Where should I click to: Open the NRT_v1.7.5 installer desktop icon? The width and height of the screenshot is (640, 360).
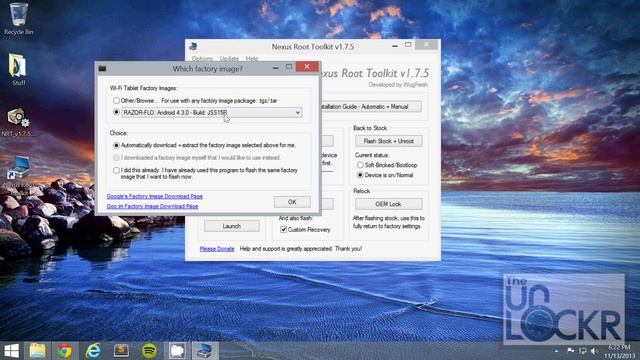[x=18, y=122]
